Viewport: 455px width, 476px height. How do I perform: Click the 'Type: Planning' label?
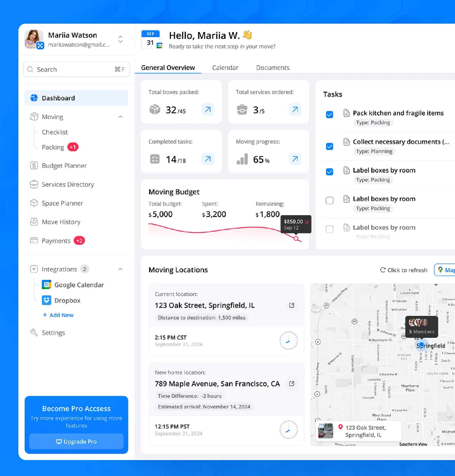pos(374,151)
